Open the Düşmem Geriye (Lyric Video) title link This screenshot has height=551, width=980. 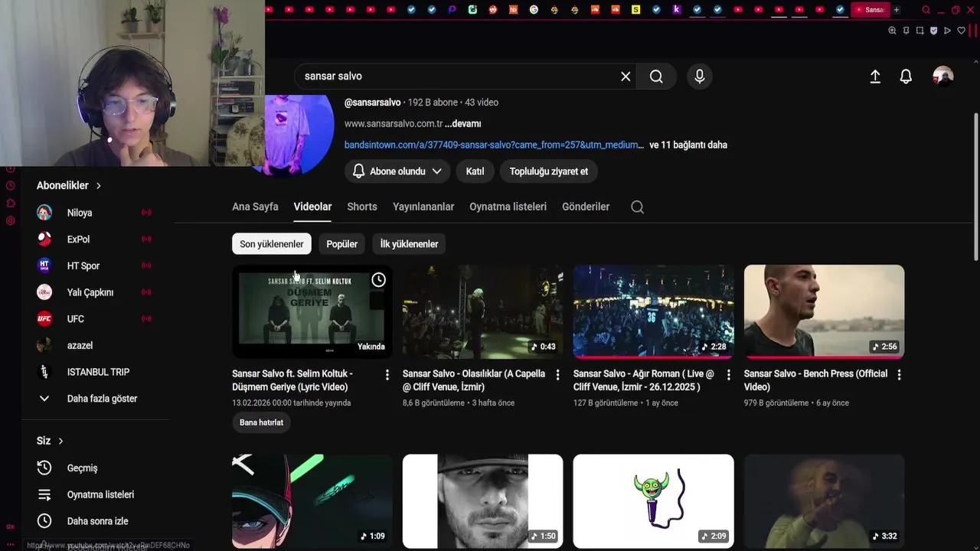[292, 380]
